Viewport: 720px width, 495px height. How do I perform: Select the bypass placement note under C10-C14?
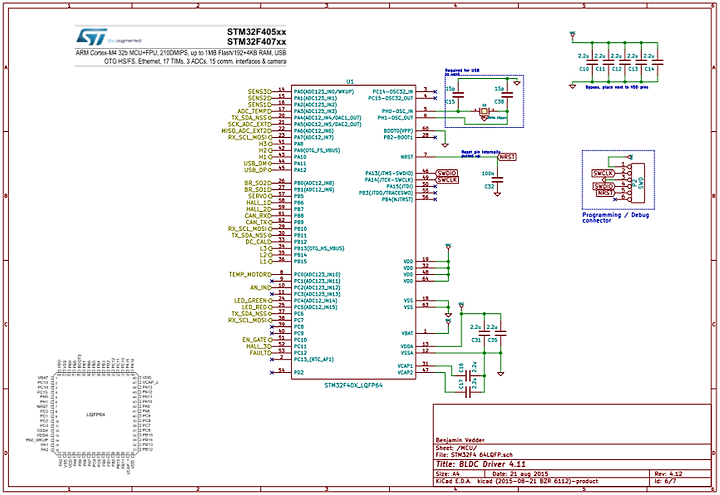(x=617, y=87)
